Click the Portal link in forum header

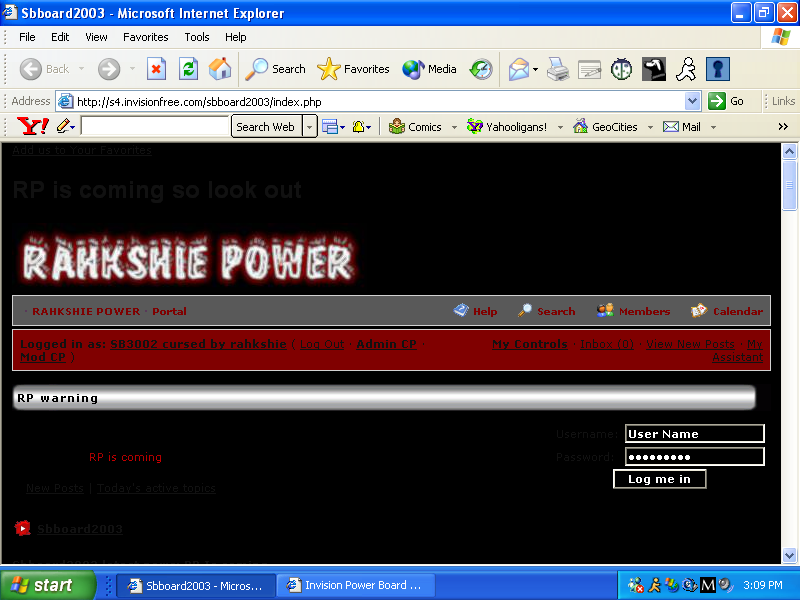(x=169, y=311)
